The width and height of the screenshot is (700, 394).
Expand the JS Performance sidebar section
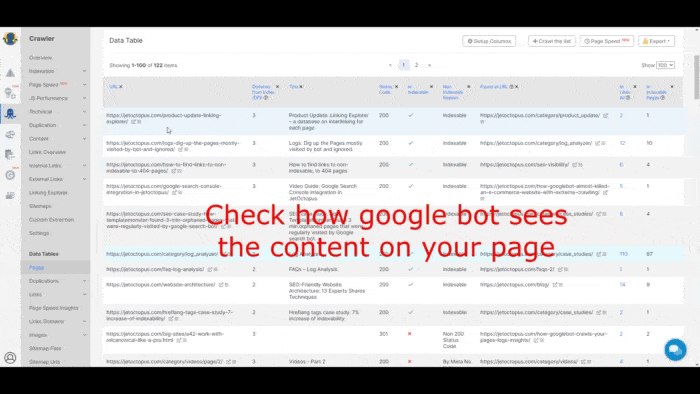84,98
